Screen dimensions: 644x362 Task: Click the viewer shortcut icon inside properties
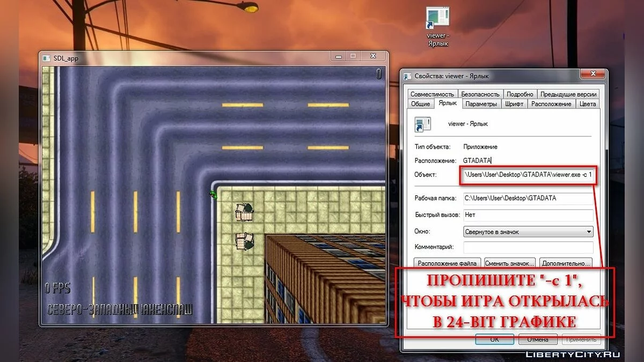(x=423, y=124)
